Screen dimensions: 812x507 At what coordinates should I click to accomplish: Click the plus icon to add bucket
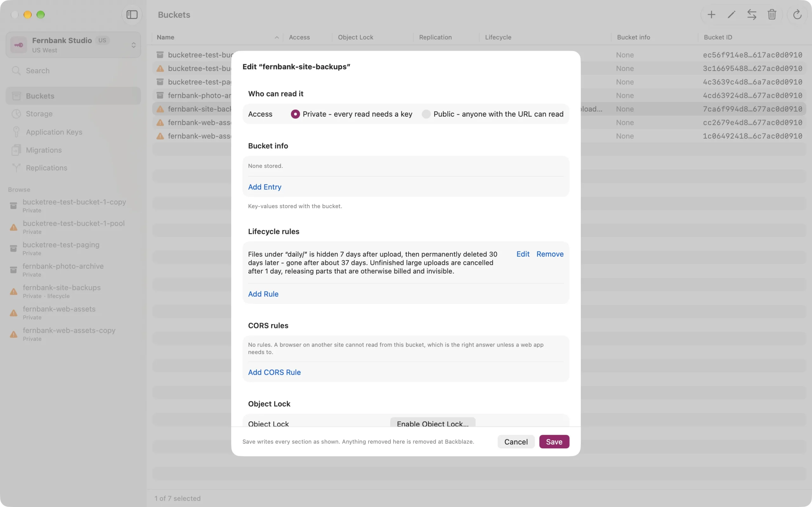pyautogui.click(x=711, y=15)
